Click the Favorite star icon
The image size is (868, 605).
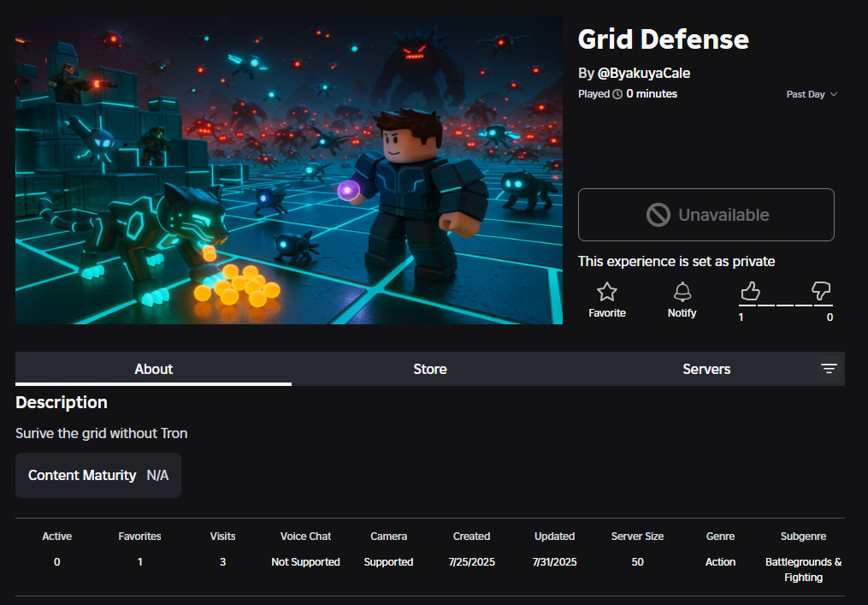[x=606, y=292]
